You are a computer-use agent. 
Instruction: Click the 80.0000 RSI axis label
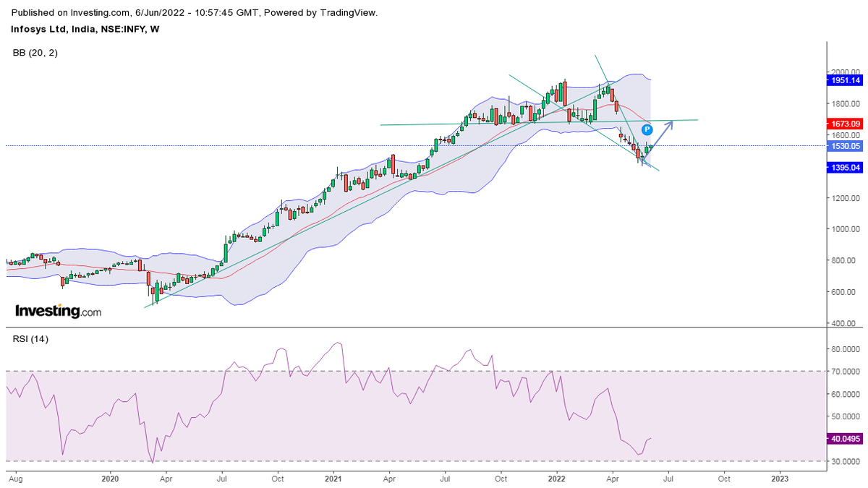846,349
